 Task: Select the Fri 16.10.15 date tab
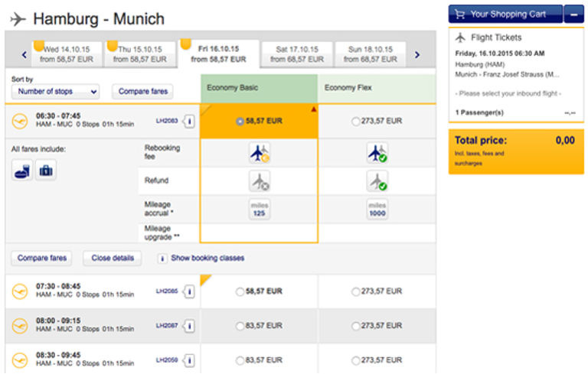pyautogui.click(x=219, y=54)
